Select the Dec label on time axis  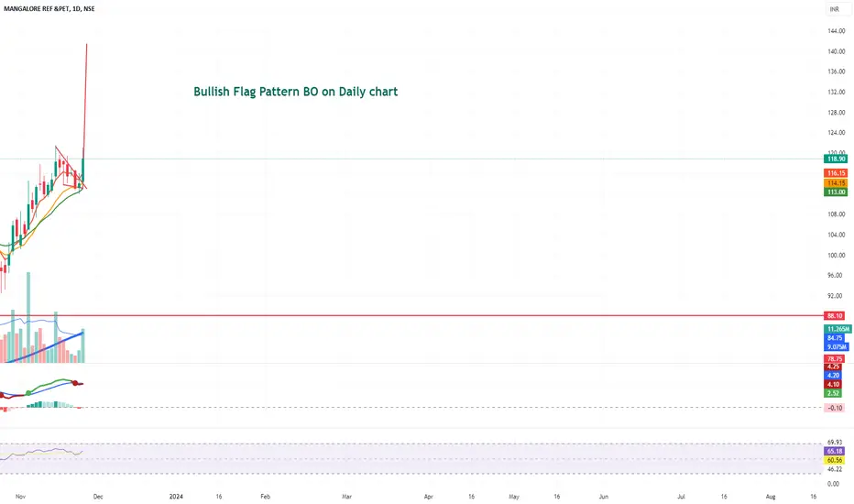point(98,497)
